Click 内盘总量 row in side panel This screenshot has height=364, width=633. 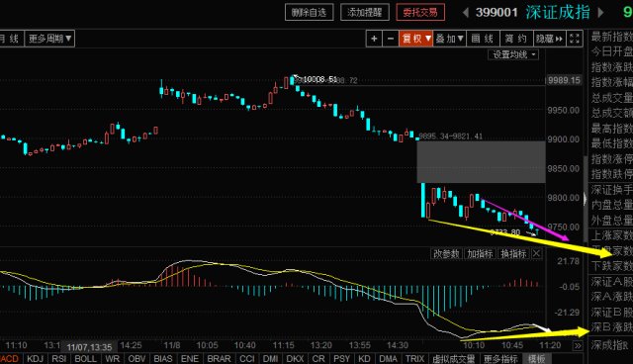(611, 205)
